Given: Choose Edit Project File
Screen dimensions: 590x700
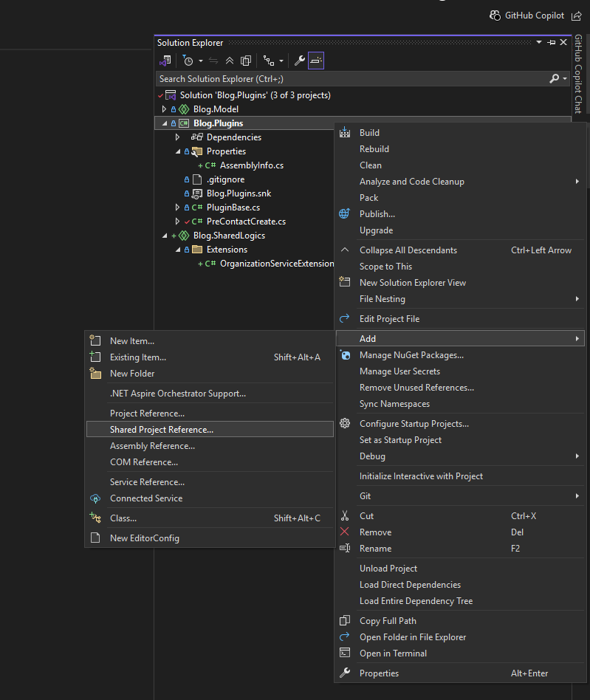Looking at the screenshot, I should tap(460, 319).
